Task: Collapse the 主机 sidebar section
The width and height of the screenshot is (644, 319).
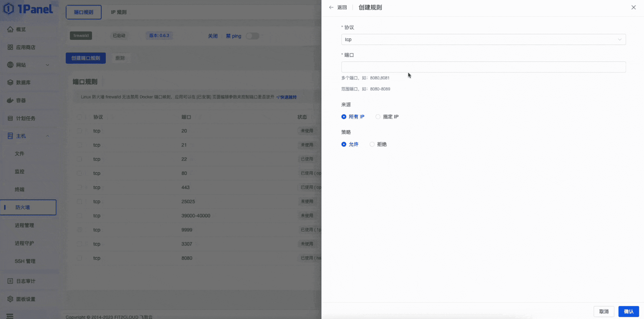Action: tap(47, 136)
